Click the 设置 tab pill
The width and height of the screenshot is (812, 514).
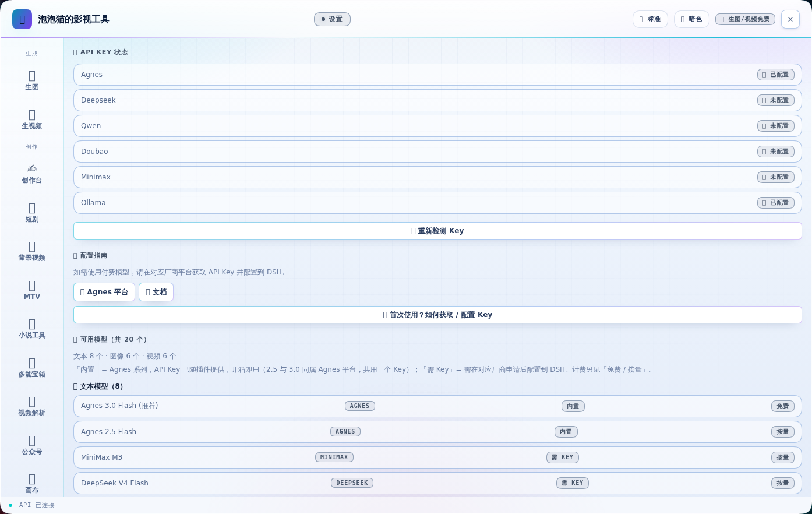[332, 19]
